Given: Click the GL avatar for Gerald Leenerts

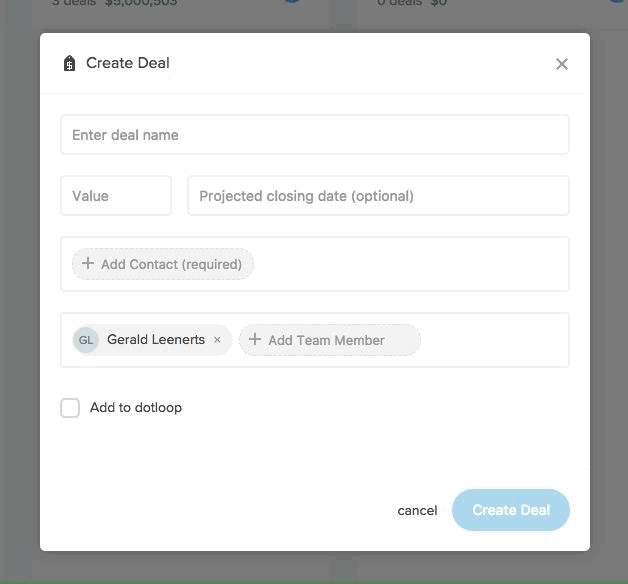Looking at the screenshot, I should pyautogui.click(x=86, y=340).
